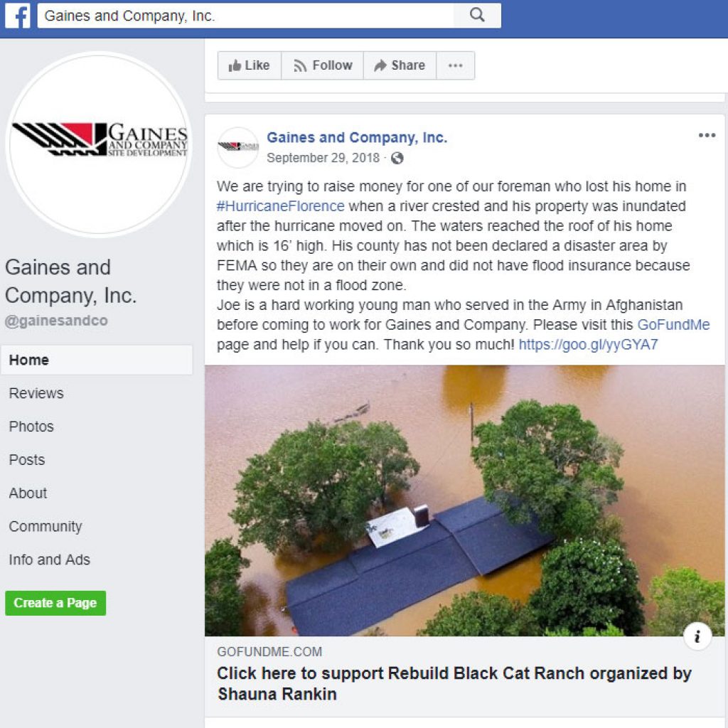Open Info and Ads
The height and width of the screenshot is (728, 728).
coord(49,560)
